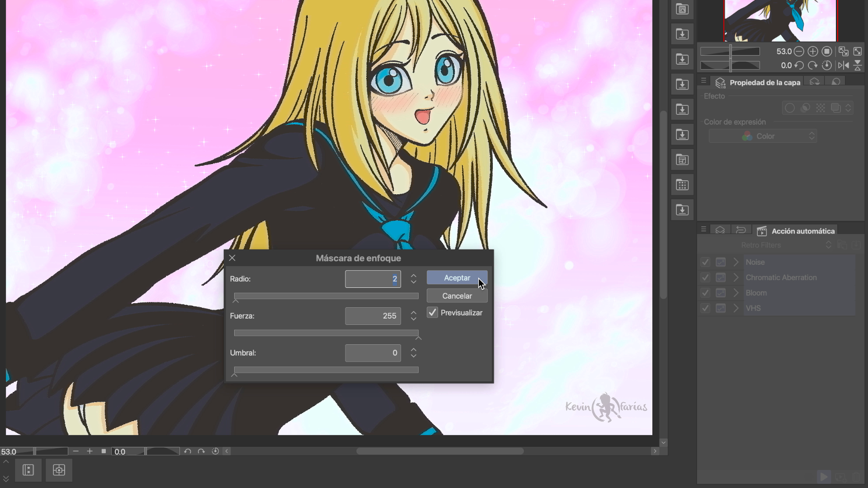
Task: Reset rotation in Navigator panel
Action: (827, 66)
